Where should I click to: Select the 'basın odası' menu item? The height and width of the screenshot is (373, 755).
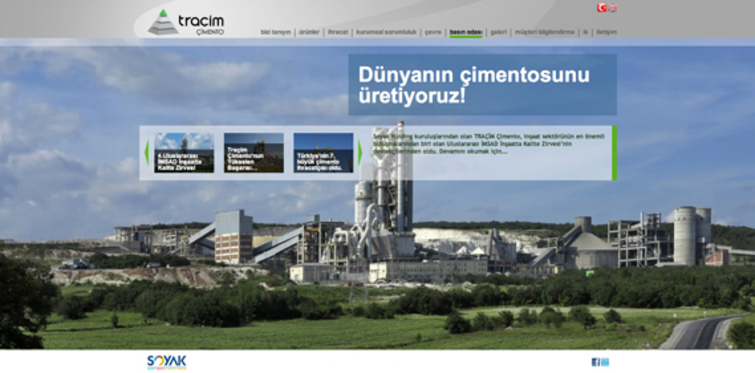tap(466, 32)
